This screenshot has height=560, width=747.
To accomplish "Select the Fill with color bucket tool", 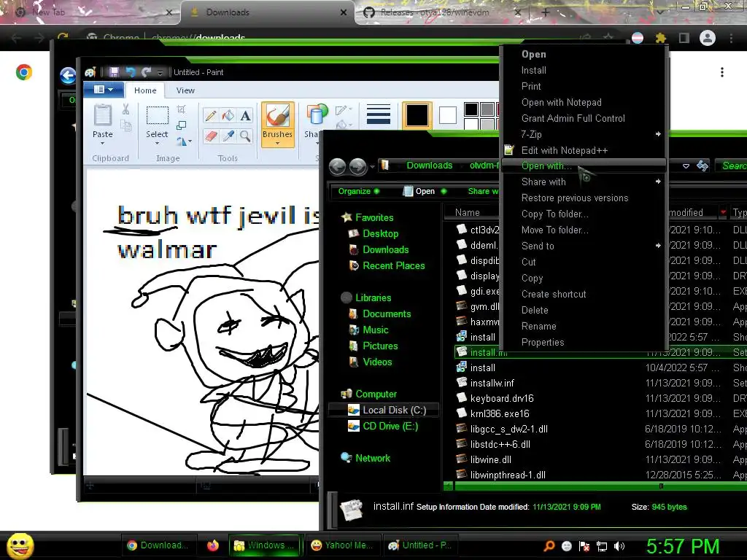I will point(228,116).
